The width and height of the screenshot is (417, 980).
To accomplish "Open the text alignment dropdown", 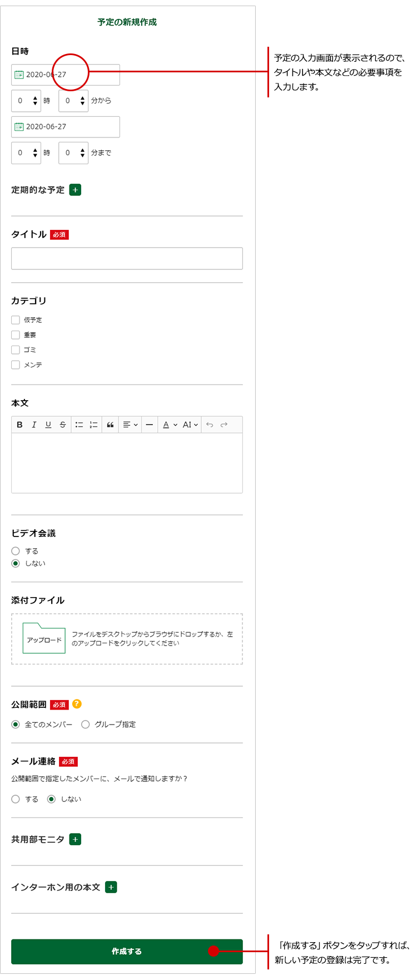I will click(x=130, y=425).
